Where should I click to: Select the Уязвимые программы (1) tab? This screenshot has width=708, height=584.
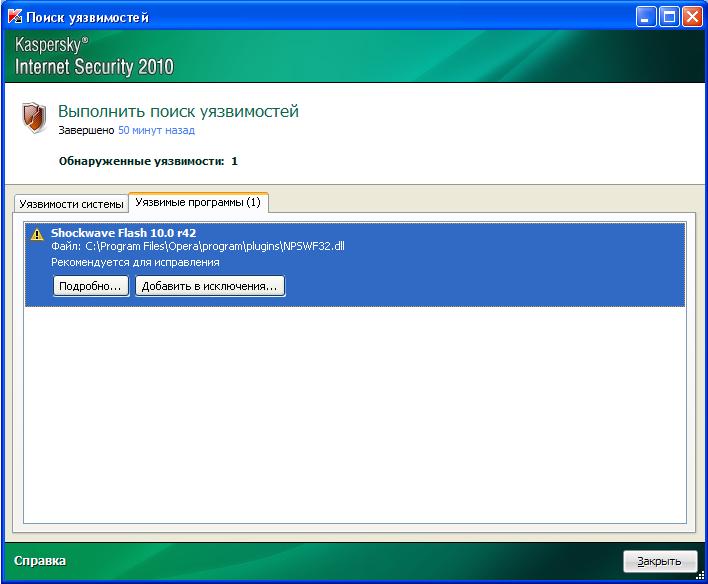[198, 202]
